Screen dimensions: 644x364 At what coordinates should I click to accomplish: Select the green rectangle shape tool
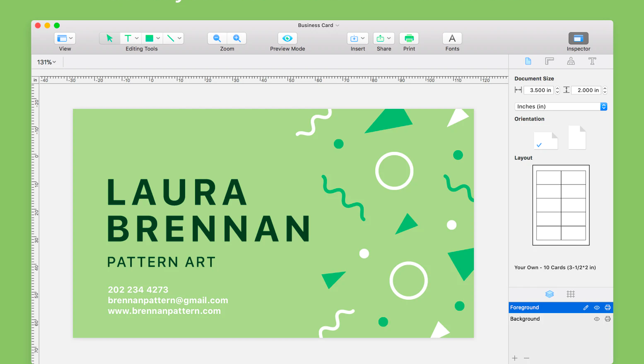coord(149,38)
